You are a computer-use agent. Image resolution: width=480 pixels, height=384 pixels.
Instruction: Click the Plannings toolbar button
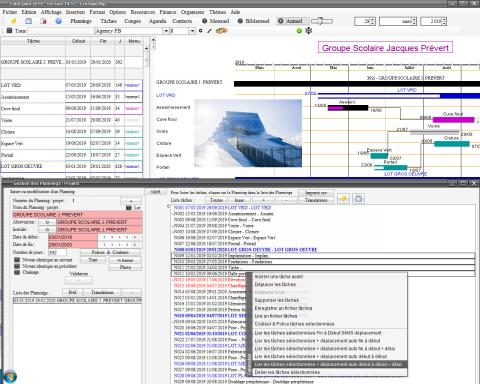[x=81, y=21]
